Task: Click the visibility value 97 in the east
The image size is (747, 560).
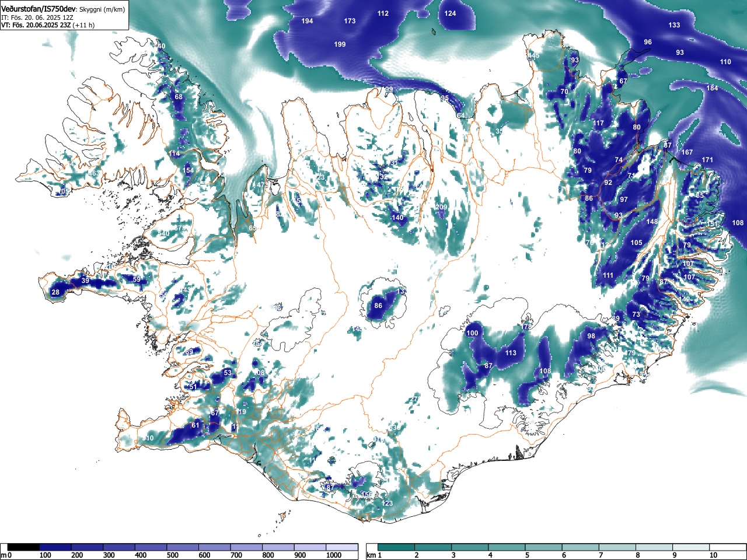Action: click(624, 199)
